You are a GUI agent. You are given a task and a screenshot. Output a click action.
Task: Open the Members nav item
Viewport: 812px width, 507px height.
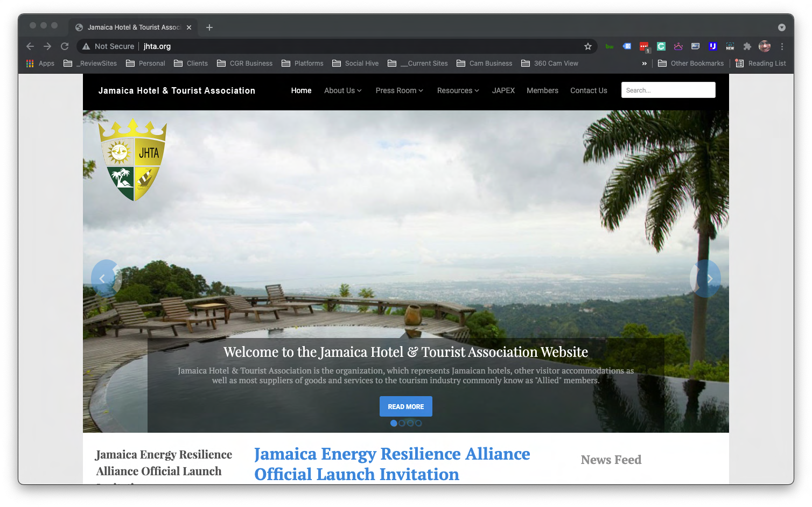point(542,90)
